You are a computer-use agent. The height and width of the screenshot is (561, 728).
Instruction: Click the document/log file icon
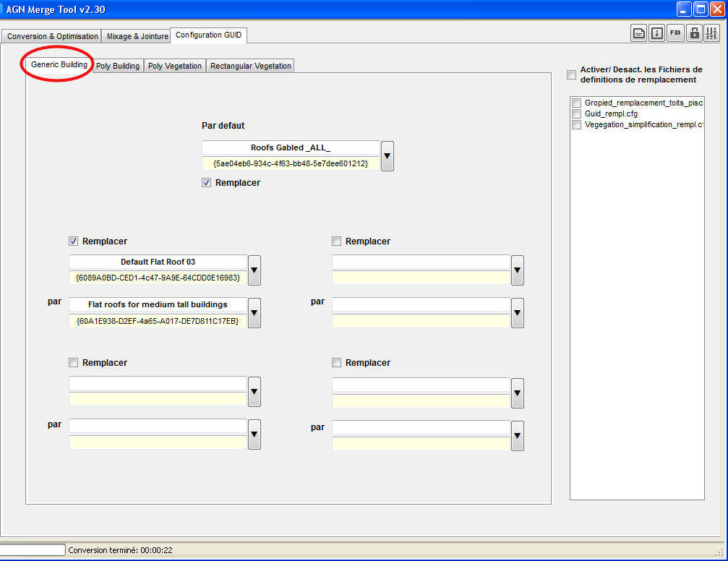click(639, 33)
